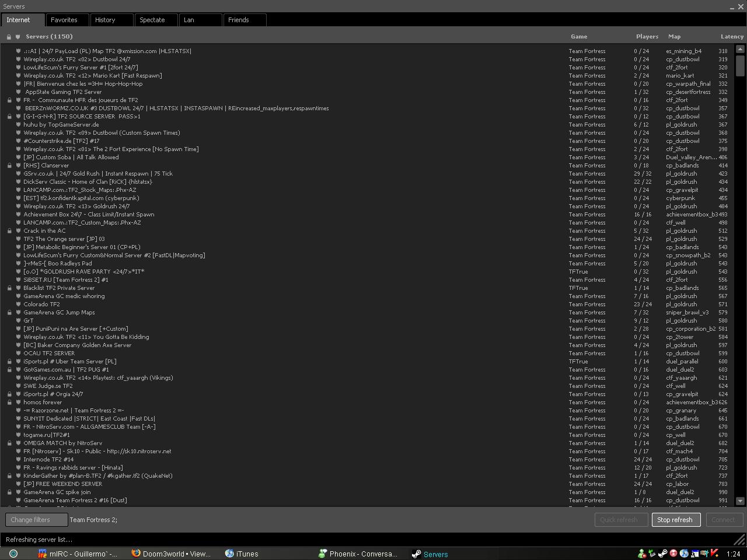Open the History tab
The image size is (747, 560).
111,20
